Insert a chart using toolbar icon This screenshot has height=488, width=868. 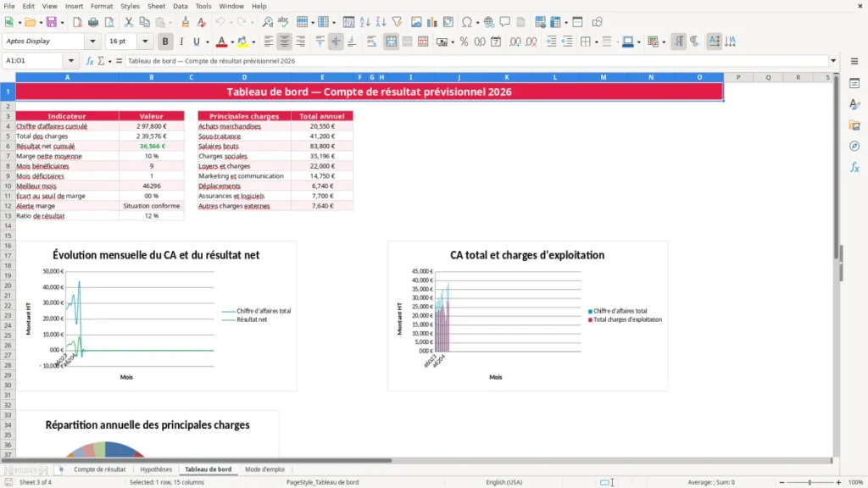432,22
